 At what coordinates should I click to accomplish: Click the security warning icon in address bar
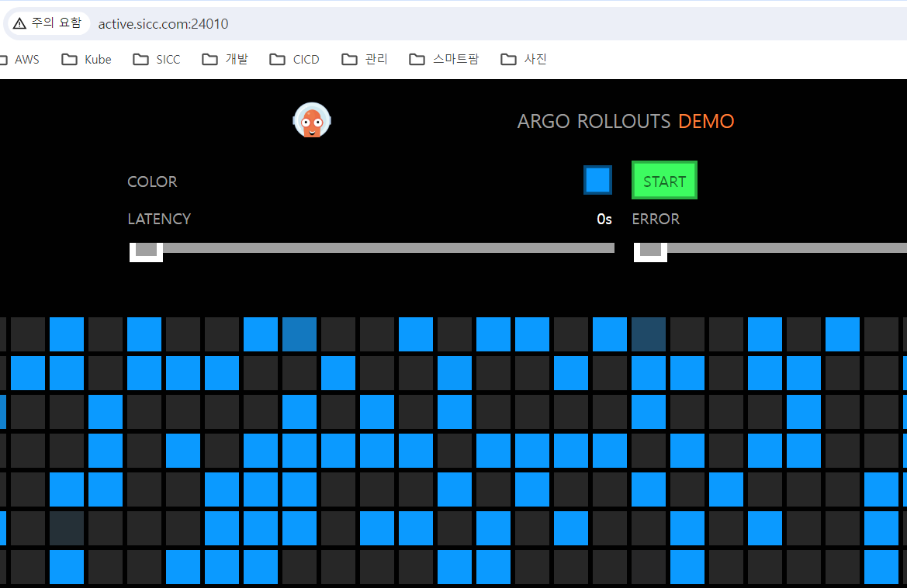point(19,23)
